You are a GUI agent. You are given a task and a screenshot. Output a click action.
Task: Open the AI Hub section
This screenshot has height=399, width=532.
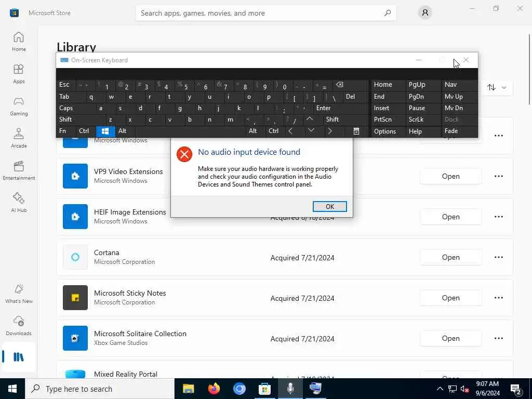tap(19, 203)
